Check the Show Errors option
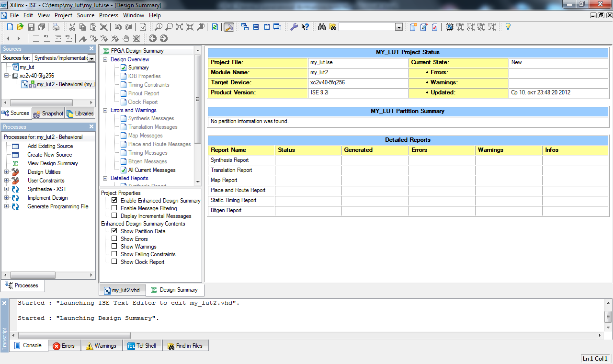The width and height of the screenshot is (613, 364). coord(114,239)
